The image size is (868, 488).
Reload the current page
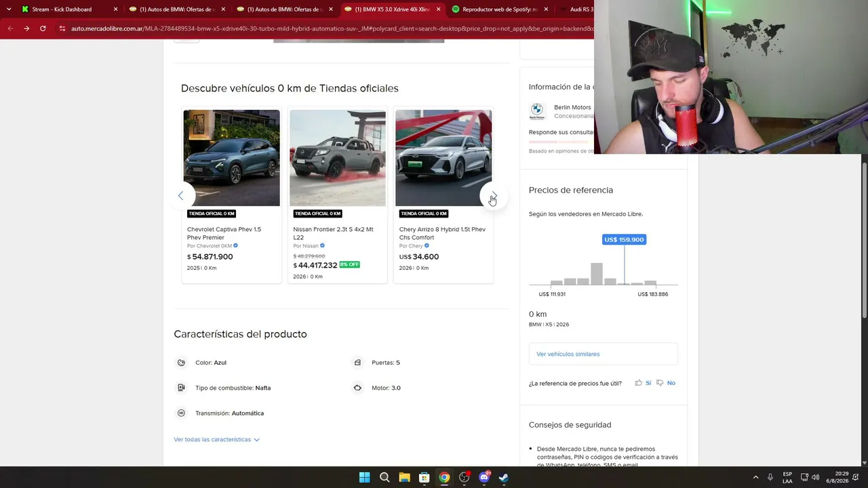[43, 28]
